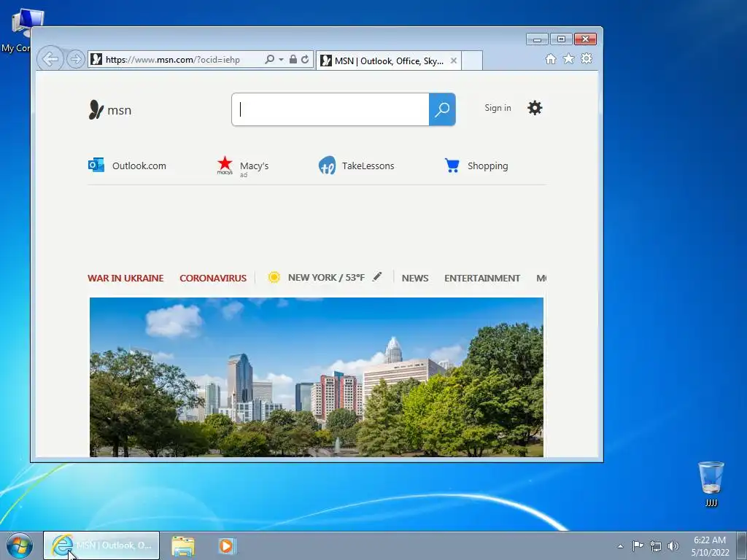
Task: Click the Internet Explorer taskbar button
Action: [101, 545]
